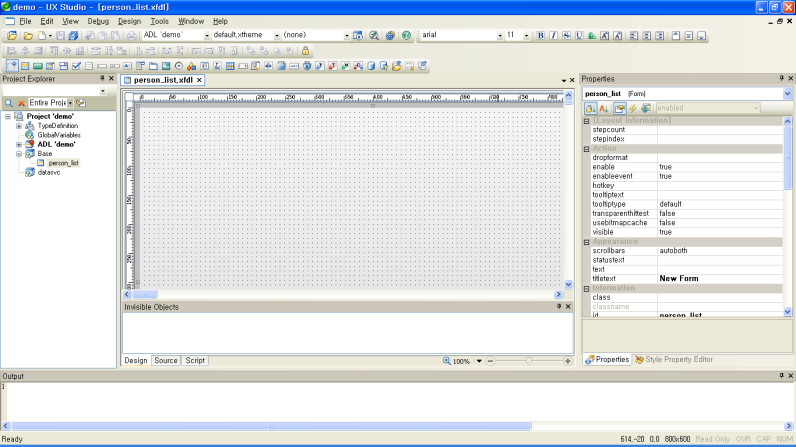Select the green Button component tool
The image size is (796, 447).
38,66
